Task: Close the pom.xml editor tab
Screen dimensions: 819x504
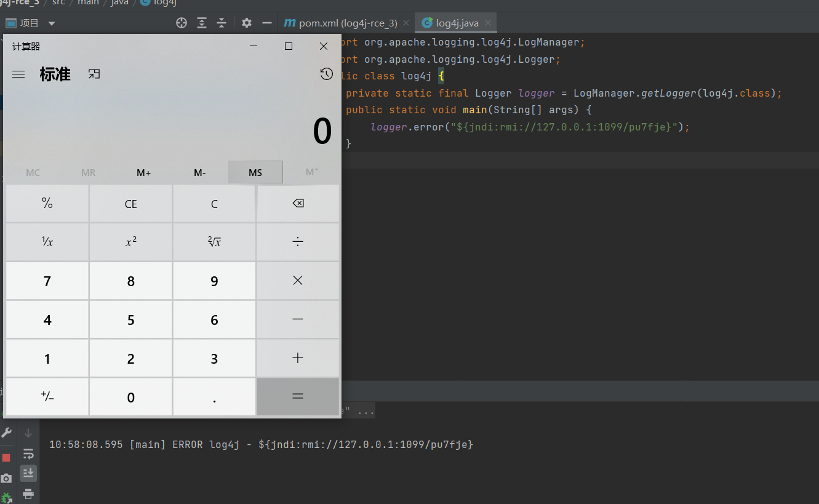Action: tap(406, 23)
